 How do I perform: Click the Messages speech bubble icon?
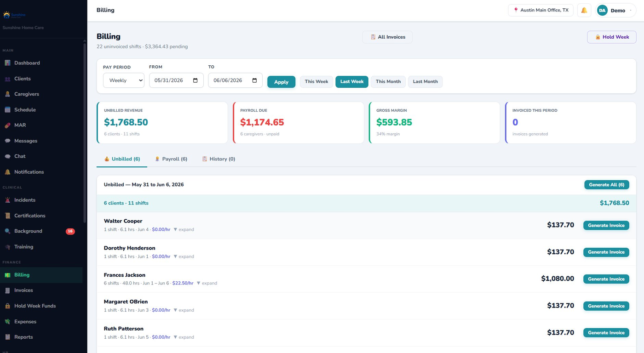click(7, 141)
